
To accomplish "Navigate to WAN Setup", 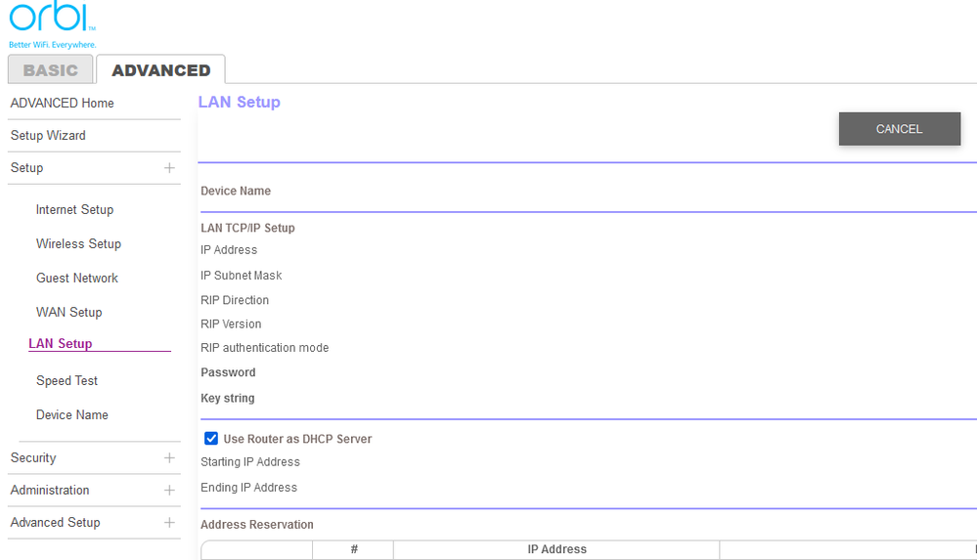I will (68, 312).
